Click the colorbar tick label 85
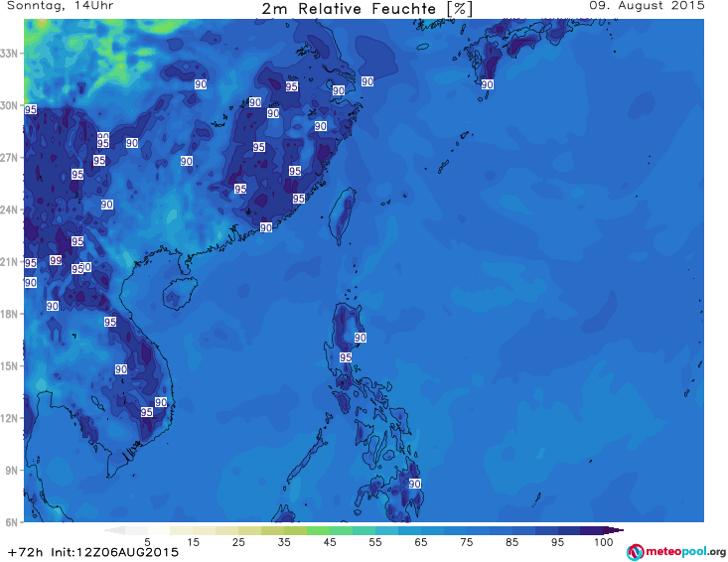This screenshot has width=728, height=562. click(512, 542)
